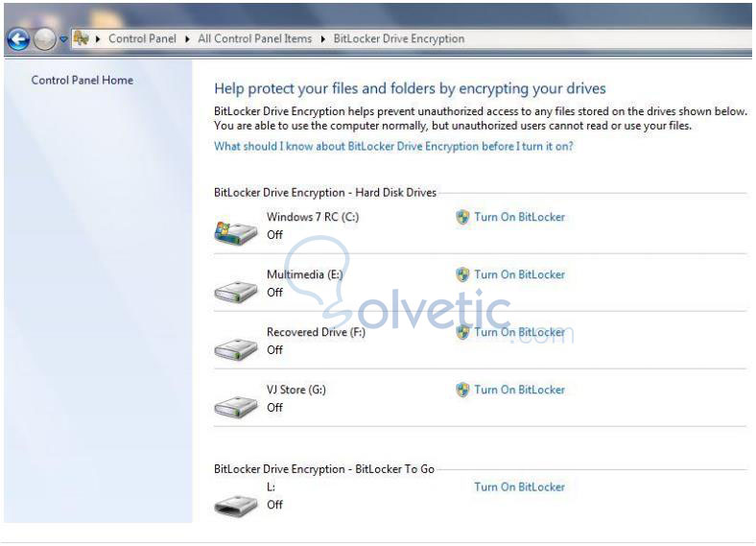Turn On BitLocker for VJ Store (G:)
Image resolution: width=756 pixels, height=546 pixels.
[519, 390]
